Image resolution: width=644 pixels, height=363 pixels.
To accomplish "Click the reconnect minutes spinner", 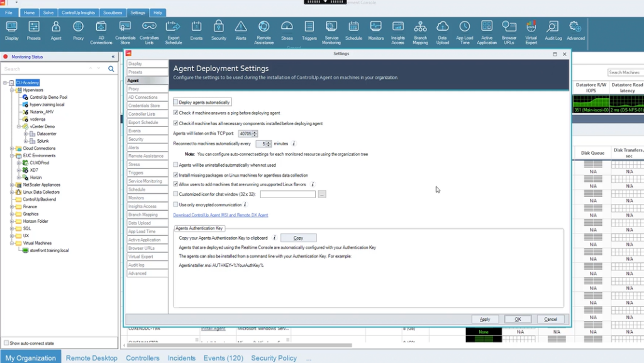I will [x=269, y=143].
